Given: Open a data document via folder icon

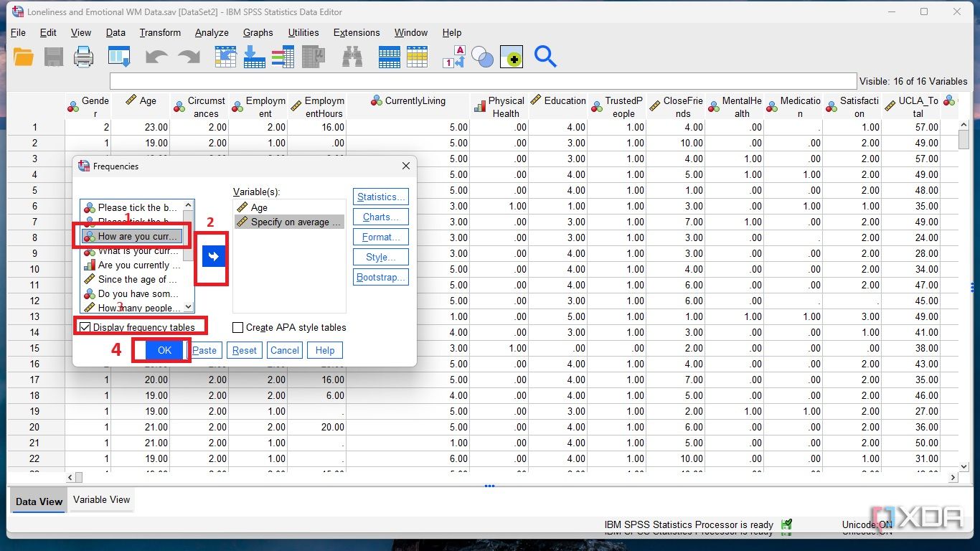Looking at the screenshot, I should pos(24,57).
